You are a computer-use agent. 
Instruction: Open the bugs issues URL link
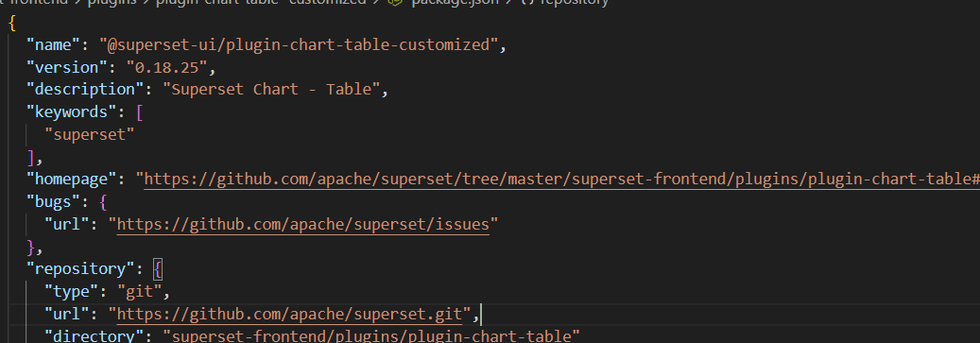click(303, 224)
